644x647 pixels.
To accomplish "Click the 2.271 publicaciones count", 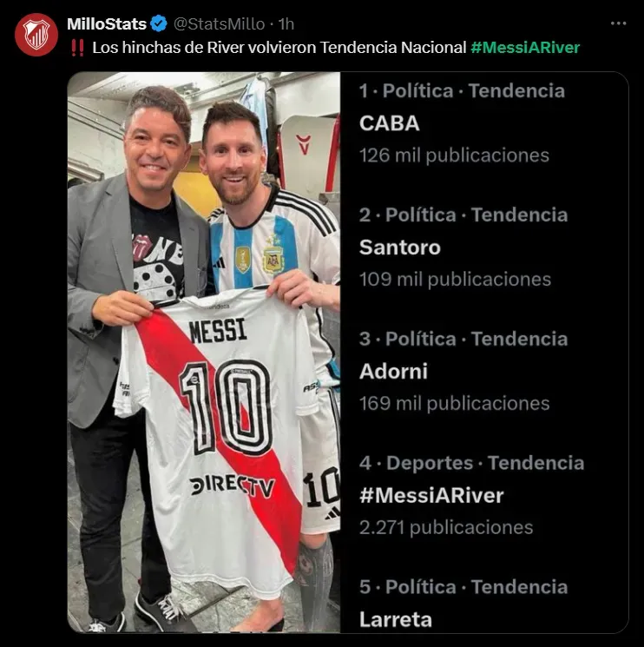I will coord(446,528).
